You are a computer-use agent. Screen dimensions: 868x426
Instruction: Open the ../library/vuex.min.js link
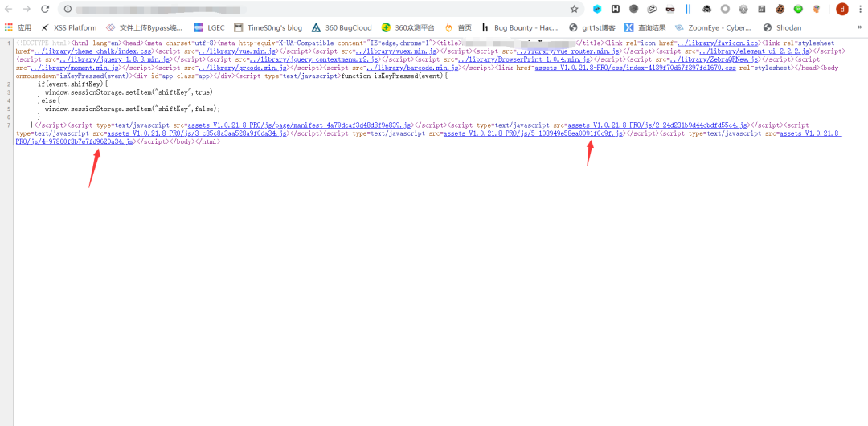click(397, 51)
